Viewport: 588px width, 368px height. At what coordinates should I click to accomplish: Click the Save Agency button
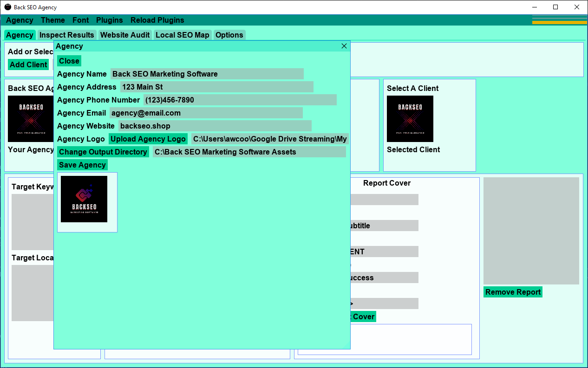click(x=83, y=165)
